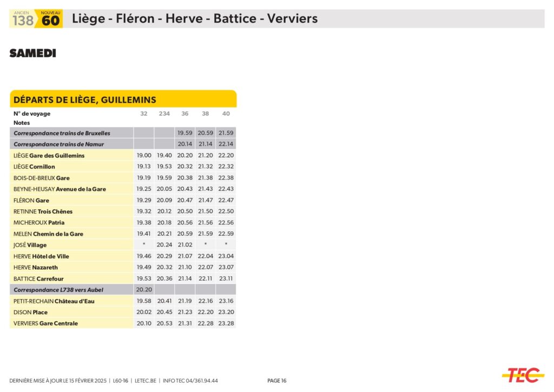This screenshot has width=554, height=392.
Task: Click the route title Liège - Fléron - Herve - Battice - Verviers
Action: pyautogui.click(x=195, y=19)
